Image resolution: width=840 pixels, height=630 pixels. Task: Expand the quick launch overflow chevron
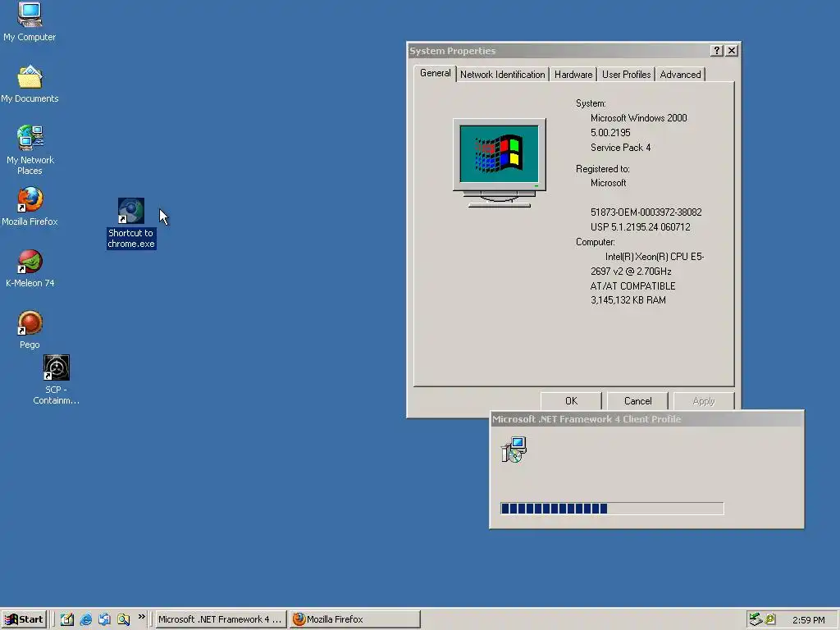[141, 617]
